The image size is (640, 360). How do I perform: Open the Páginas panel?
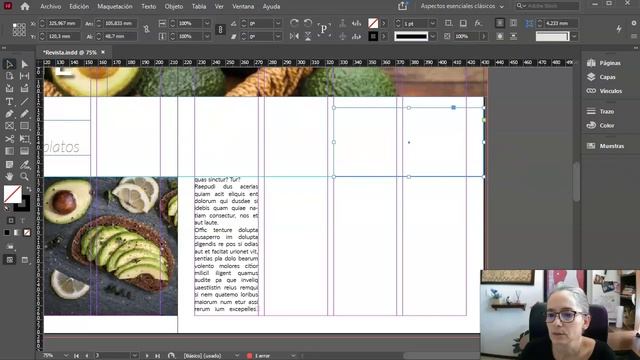(x=604, y=63)
